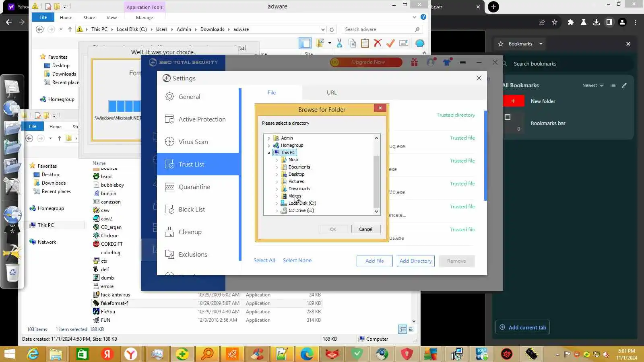Expand the Music folder node
Screen dimensions: 644x362
point(277,160)
